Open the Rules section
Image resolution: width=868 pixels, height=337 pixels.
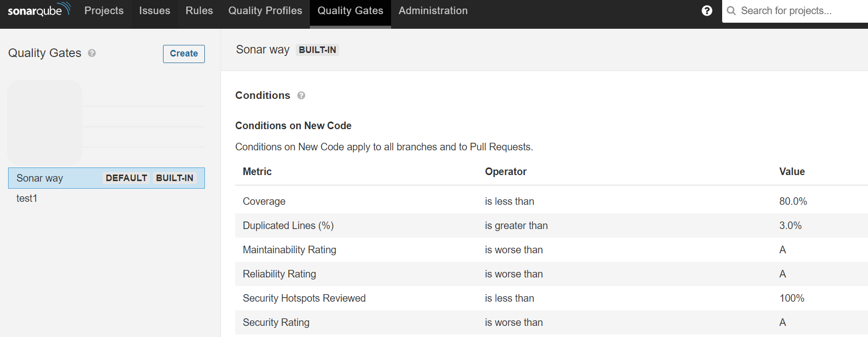coord(199,11)
